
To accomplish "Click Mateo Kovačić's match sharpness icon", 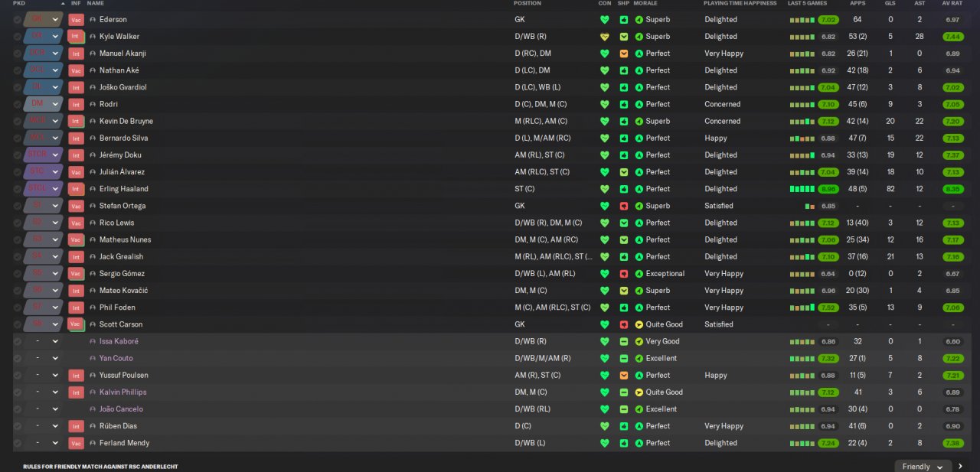I will [x=624, y=291].
